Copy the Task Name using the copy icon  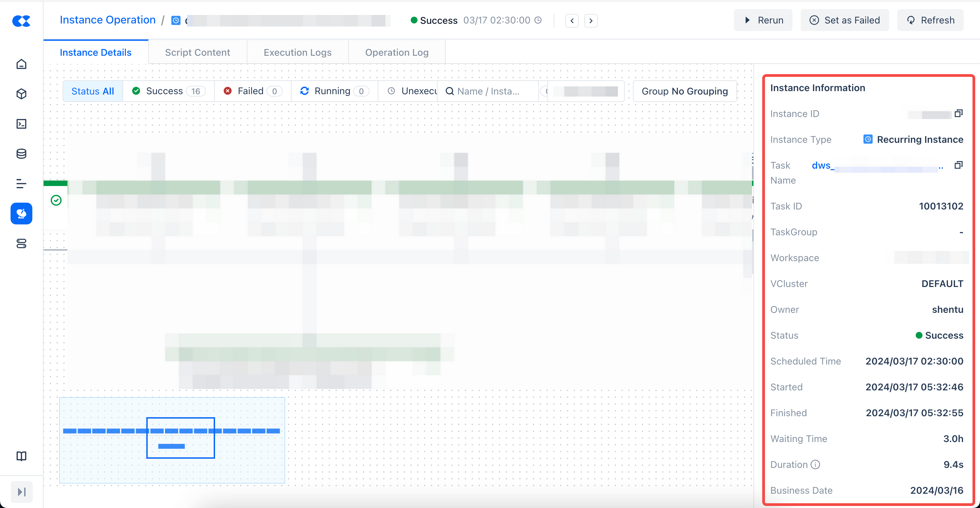(x=958, y=165)
